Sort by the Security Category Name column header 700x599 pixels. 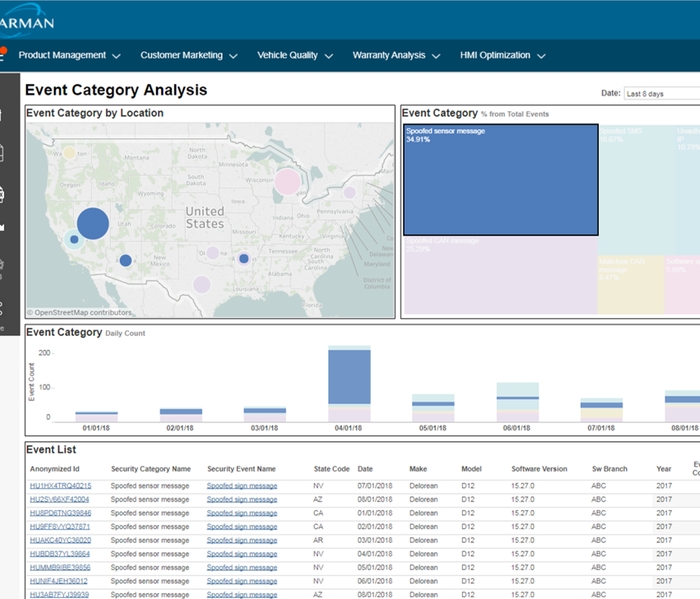(x=151, y=469)
